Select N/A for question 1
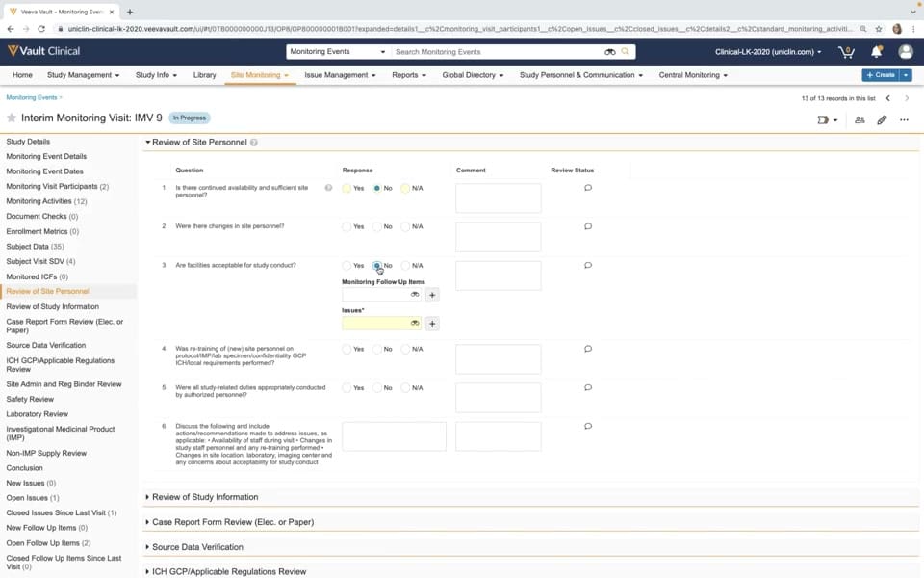 pos(405,188)
